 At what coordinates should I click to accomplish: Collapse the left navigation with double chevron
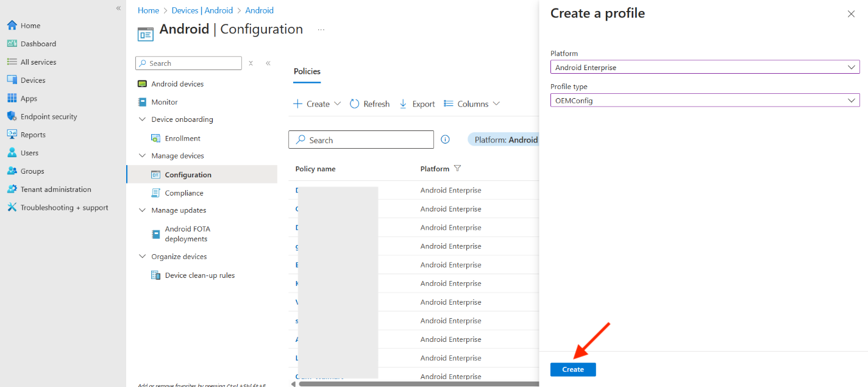pyautogui.click(x=118, y=8)
